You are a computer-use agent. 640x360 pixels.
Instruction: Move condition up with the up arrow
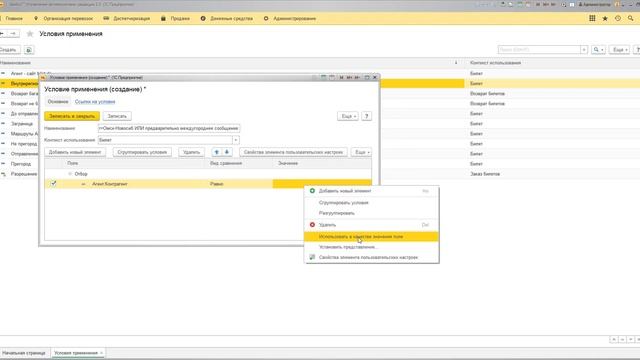tap(217, 152)
